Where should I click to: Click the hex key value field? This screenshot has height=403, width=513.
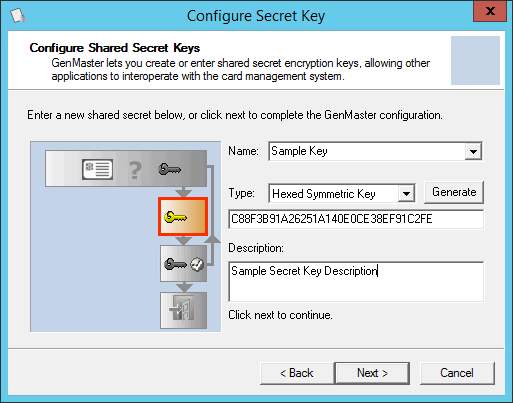(x=356, y=219)
